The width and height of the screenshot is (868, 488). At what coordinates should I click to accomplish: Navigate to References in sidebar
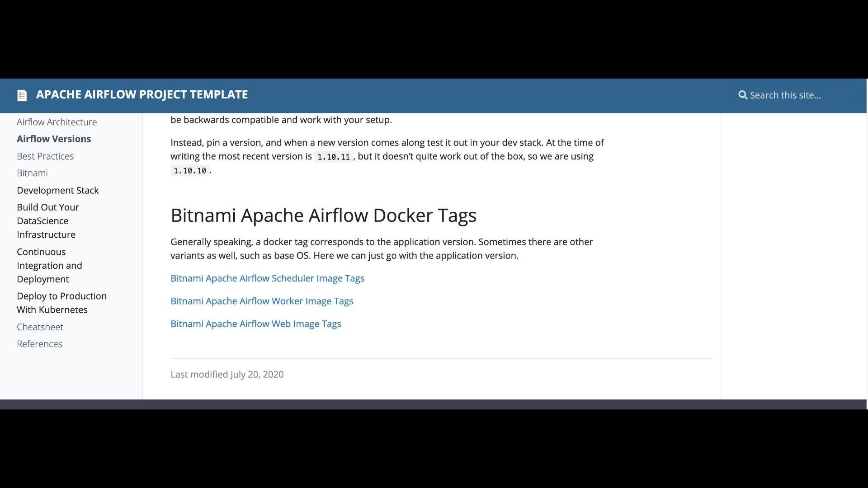click(x=39, y=344)
